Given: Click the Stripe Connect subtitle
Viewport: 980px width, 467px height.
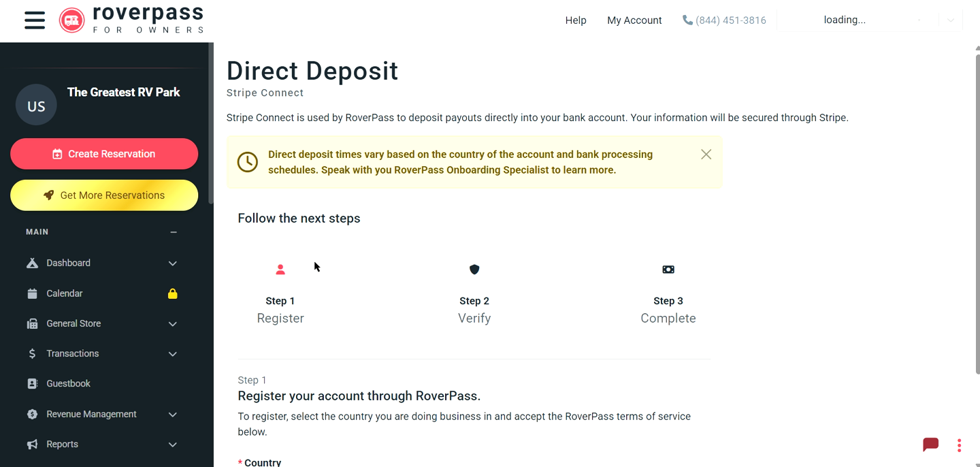Looking at the screenshot, I should tap(265, 93).
